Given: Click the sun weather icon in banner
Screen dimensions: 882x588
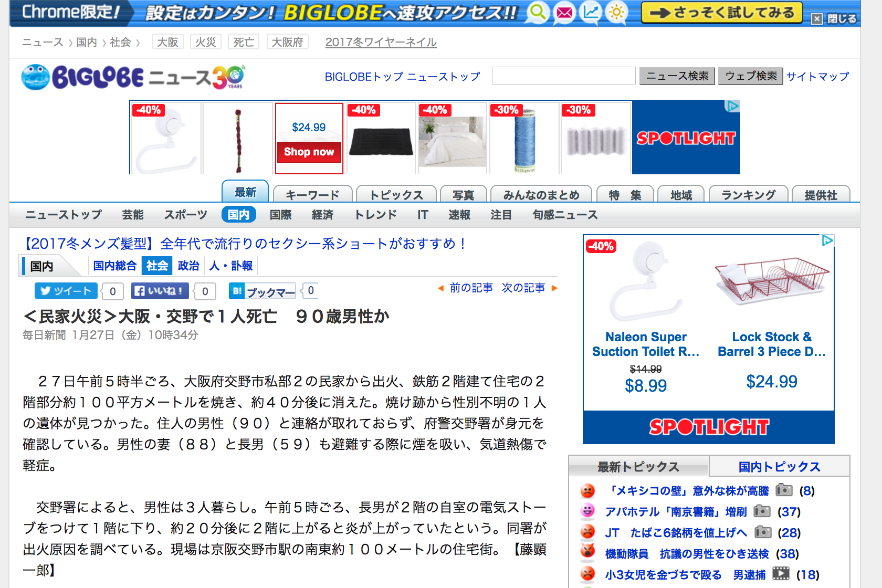Looking at the screenshot, I should pyautogui.click(x=617, y=12).
